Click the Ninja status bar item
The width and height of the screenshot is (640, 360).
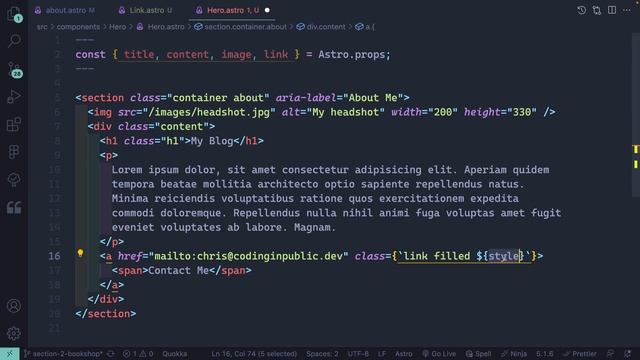click(514, 354)
